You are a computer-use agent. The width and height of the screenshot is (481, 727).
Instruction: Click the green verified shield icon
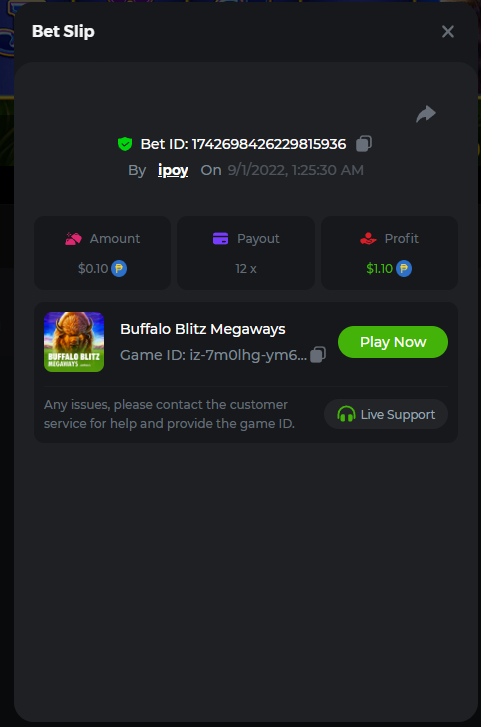tap(125, 144)
